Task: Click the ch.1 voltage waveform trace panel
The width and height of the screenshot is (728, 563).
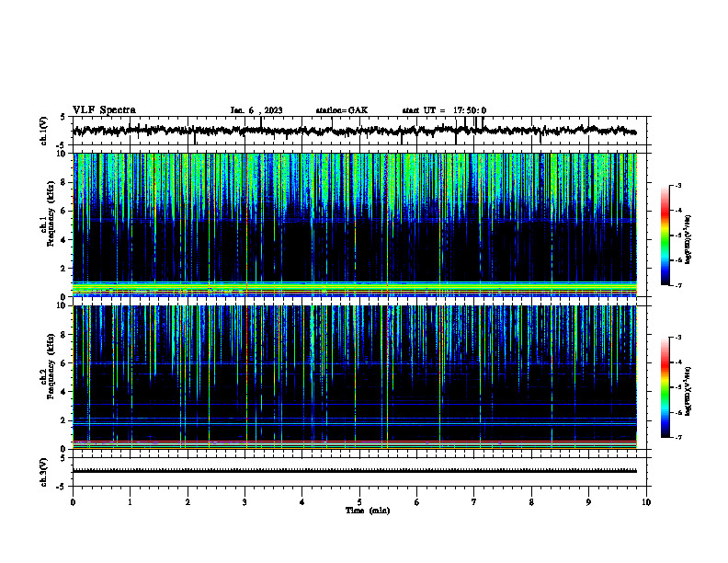Action: point(361,131)
